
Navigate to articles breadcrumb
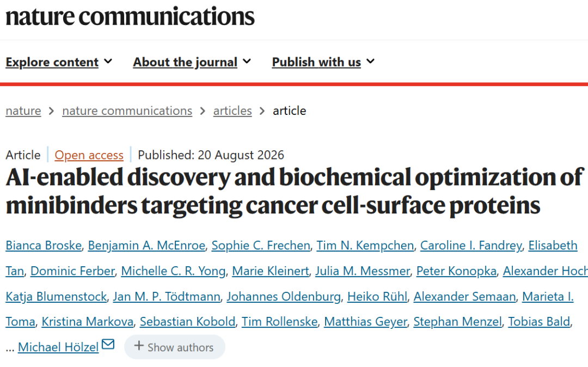pos(232,111)
